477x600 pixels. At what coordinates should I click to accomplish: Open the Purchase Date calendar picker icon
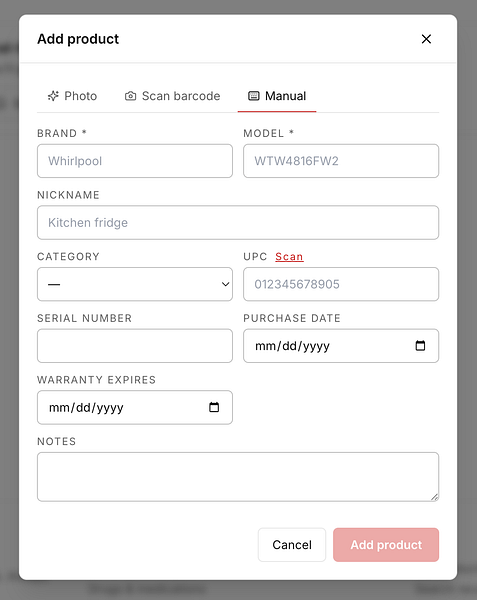tap(420, 346)
